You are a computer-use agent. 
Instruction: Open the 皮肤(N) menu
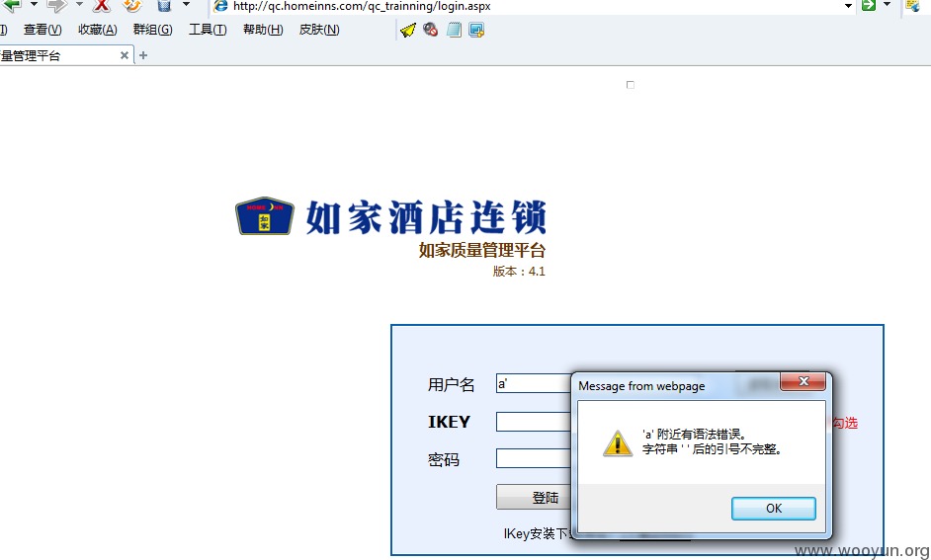[319, 30]
